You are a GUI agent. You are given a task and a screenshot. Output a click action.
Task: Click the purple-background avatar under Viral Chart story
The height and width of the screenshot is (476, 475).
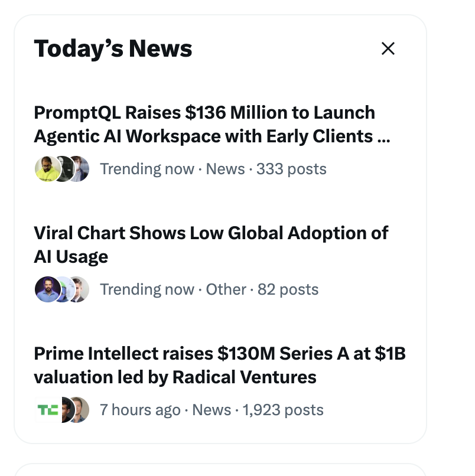[48, 289]
